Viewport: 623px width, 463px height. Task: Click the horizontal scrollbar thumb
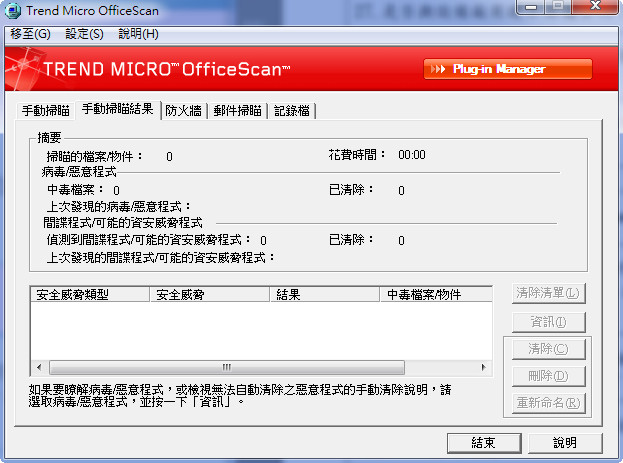point(226,367)
